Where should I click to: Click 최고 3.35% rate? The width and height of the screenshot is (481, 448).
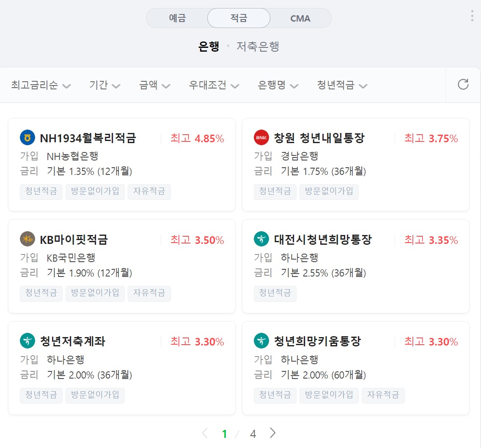[432, 240]
